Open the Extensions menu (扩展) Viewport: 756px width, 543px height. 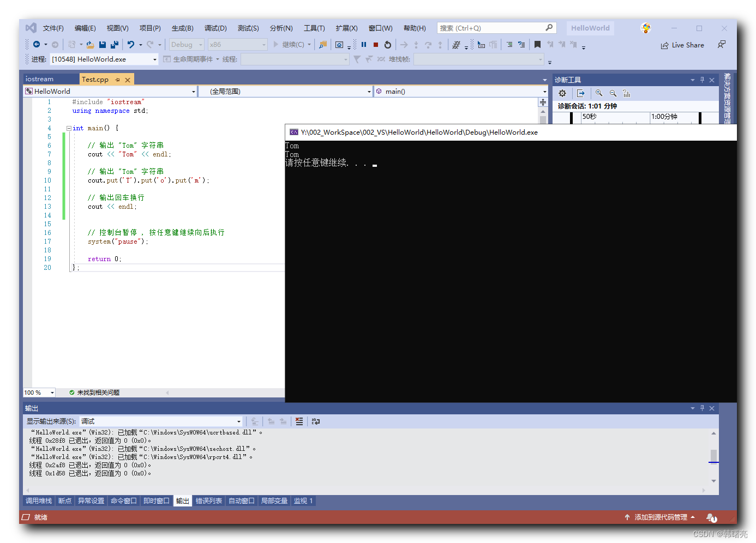click(347, 28)
